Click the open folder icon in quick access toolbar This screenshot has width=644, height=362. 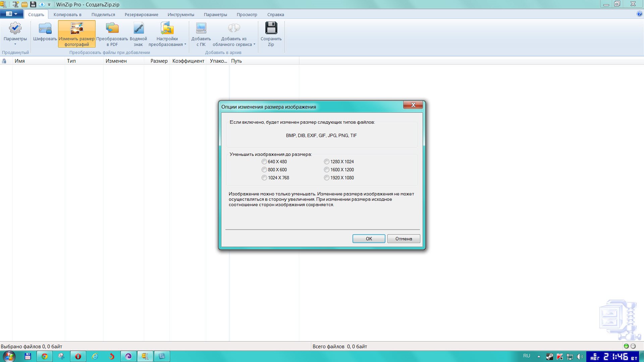[x=24, y=4]
